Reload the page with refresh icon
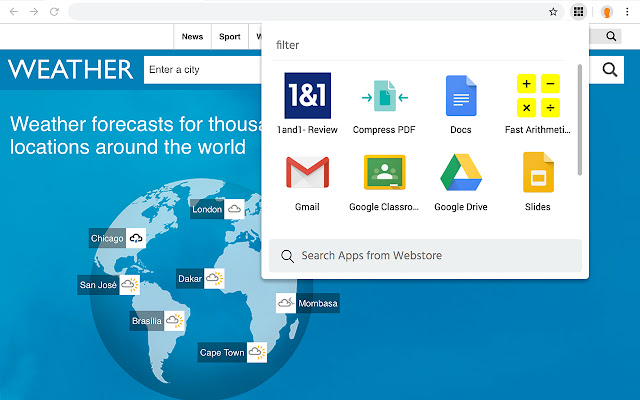The image size is (640, 400). pyautogui.click(x=54, y=12)
